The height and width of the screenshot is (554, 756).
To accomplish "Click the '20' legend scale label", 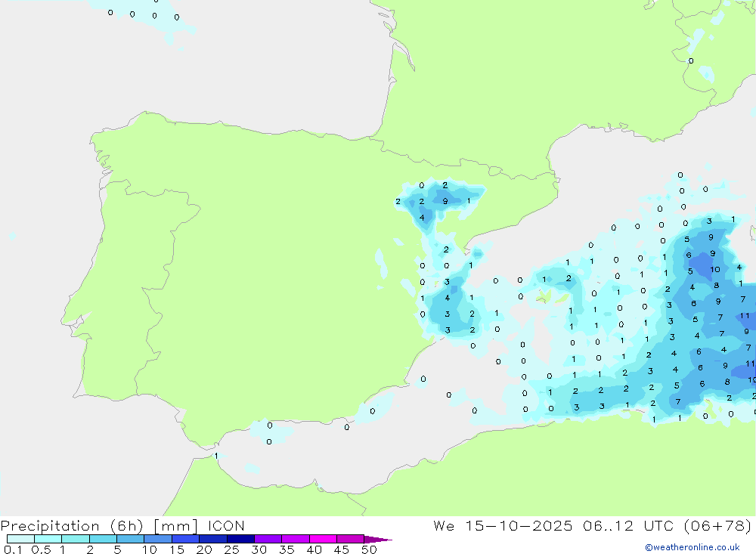I will click(x=204, y=549).
